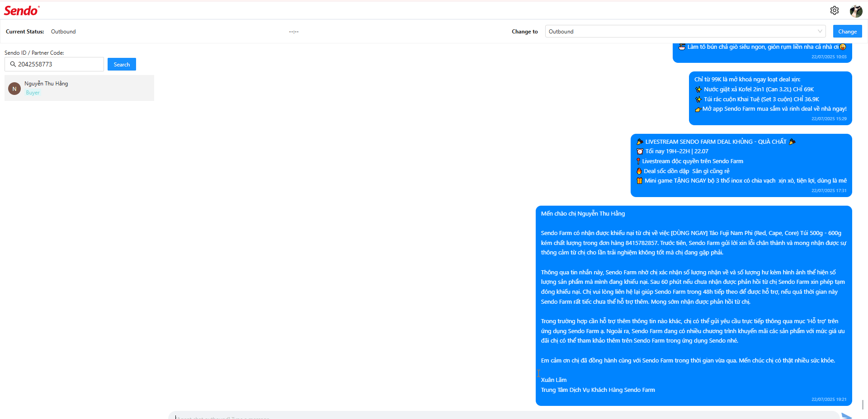
Task: Click the Search button
Action: point(122,64)
